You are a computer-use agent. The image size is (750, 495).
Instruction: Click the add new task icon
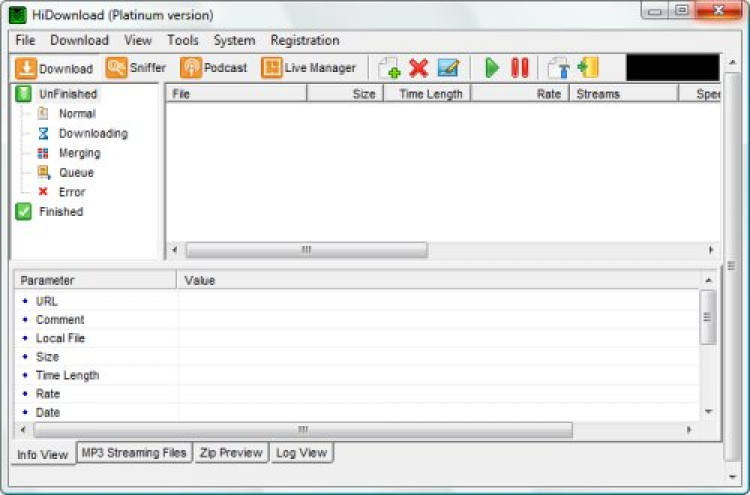(x=389, y=68)
